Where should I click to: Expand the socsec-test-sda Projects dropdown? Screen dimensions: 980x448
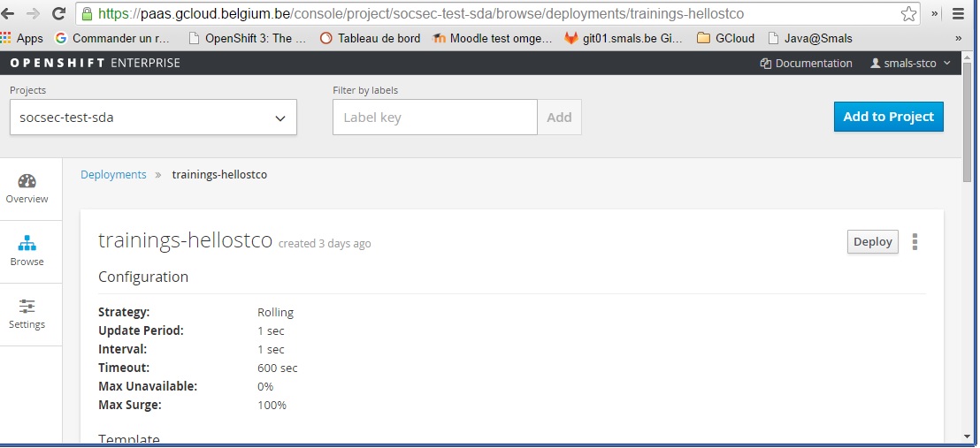[153, 118]
